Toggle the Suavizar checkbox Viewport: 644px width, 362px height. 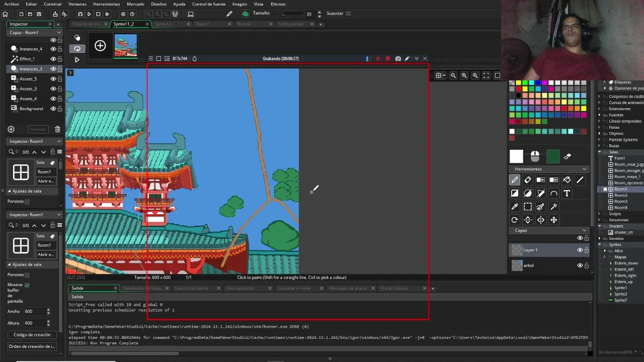348,14
